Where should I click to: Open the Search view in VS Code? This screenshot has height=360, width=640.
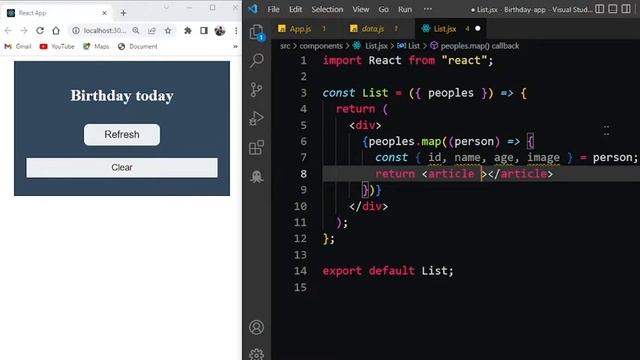tap(256, 60)
